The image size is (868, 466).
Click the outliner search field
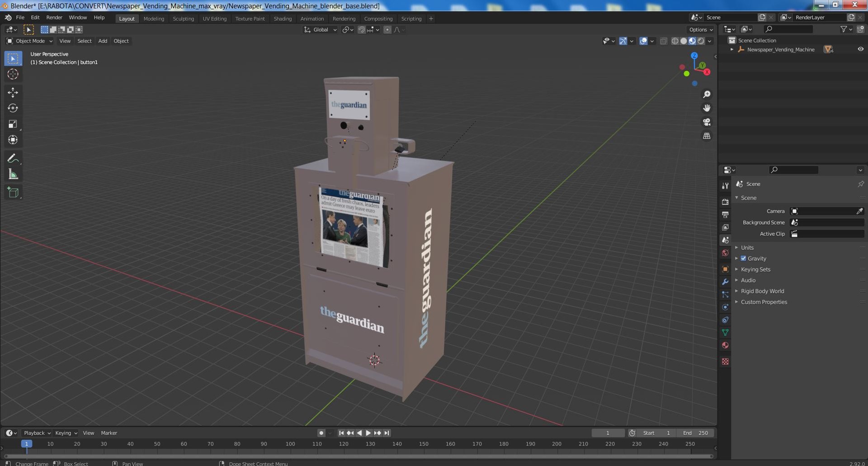click(788, 29)
